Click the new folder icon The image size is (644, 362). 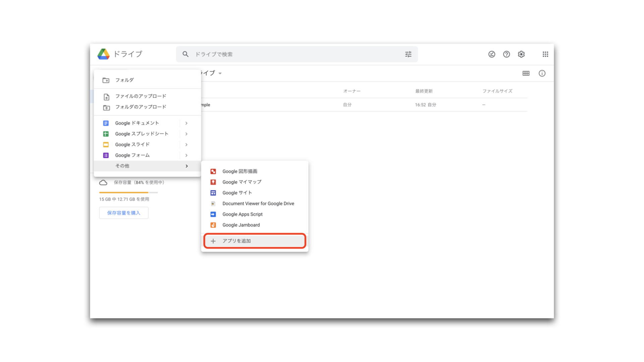coord(106,80)
